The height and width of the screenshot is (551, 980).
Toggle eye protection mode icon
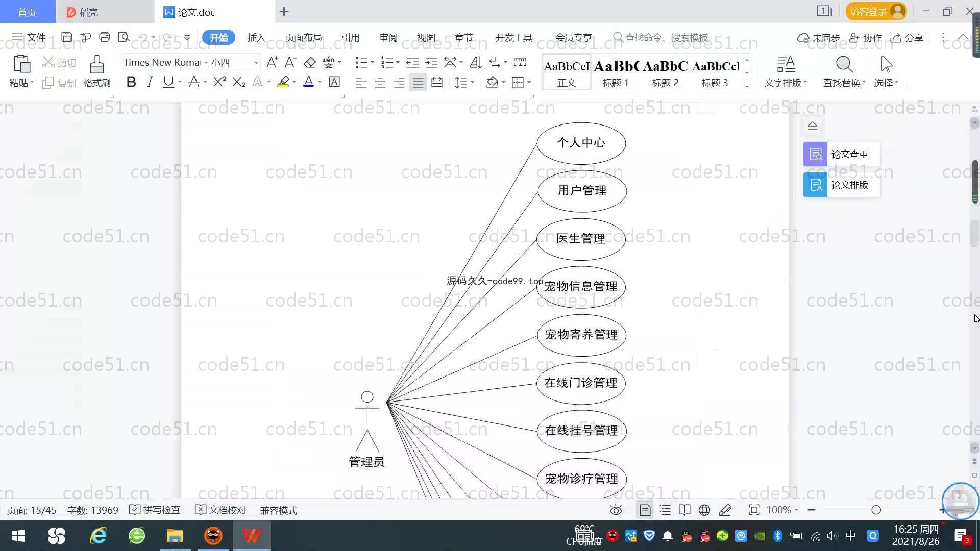click(x=616, y=510)
